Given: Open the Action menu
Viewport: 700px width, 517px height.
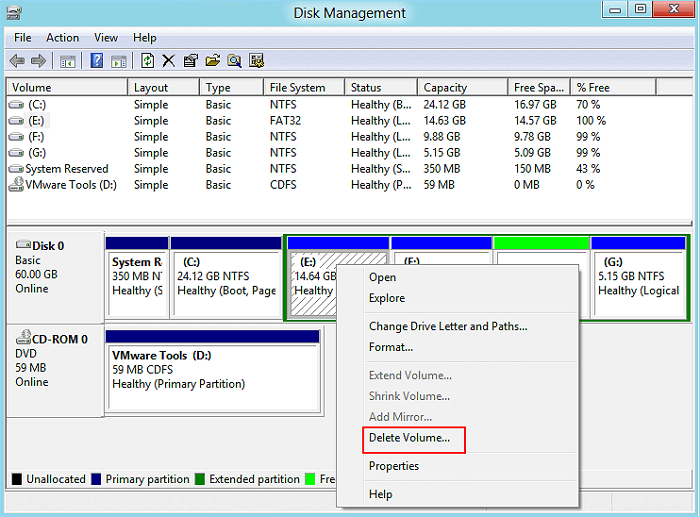Looking at the screenshot, I should (62, 38).
